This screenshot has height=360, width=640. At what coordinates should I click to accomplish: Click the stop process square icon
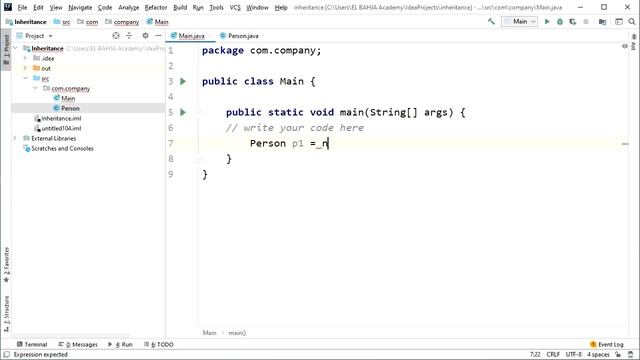[586, 22]
